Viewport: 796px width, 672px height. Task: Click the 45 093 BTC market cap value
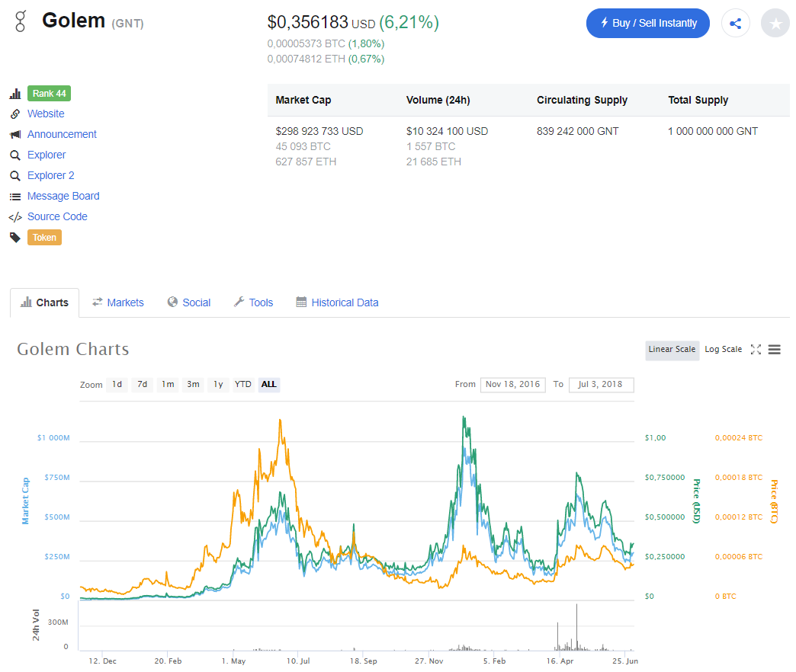(x=303, y=146)
